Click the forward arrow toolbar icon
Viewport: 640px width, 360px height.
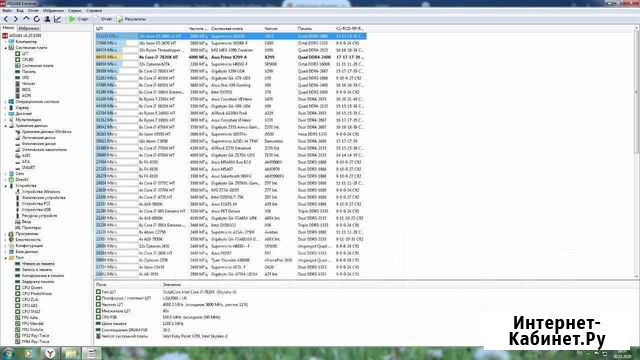[16, 19]
